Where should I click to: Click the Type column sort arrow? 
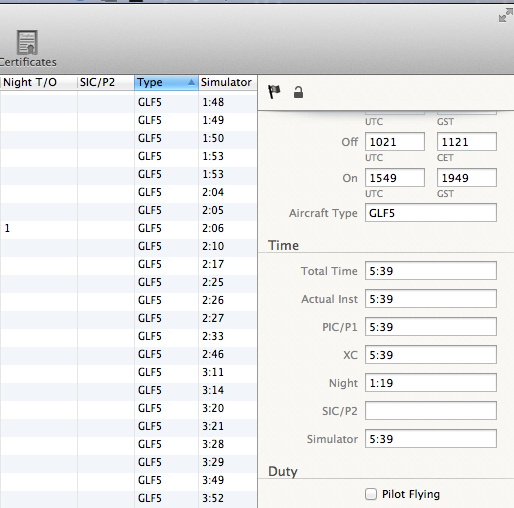pyautogui.click(x=191, y=82)
